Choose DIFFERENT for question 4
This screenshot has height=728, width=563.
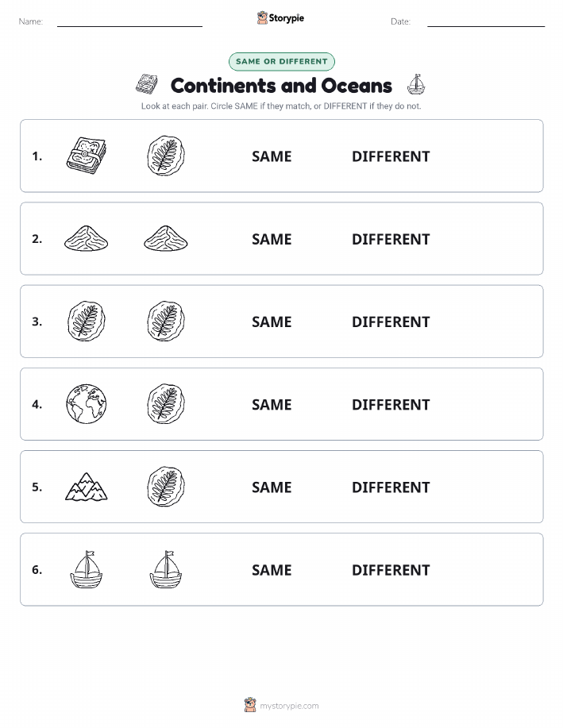391,404
